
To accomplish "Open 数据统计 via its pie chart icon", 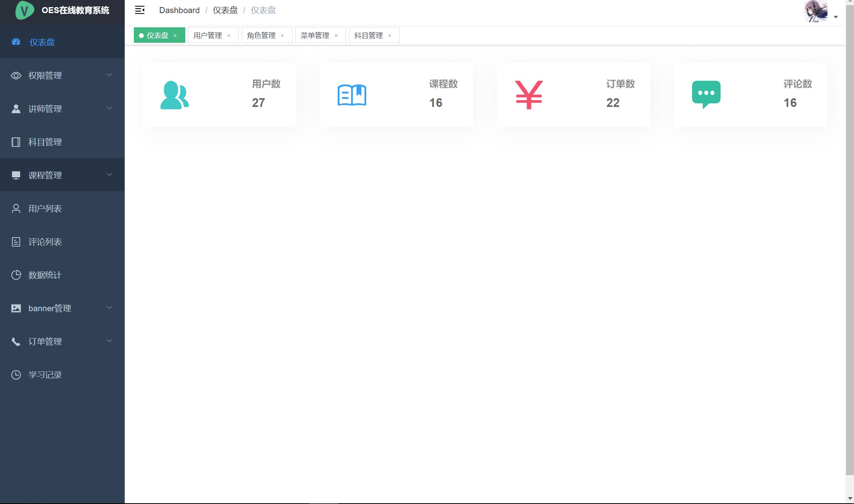I will pos(16,275).
